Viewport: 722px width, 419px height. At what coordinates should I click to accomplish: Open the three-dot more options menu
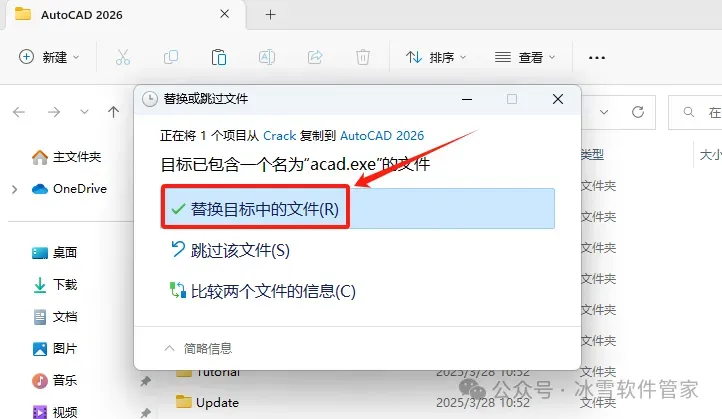[x=597, y=58]
